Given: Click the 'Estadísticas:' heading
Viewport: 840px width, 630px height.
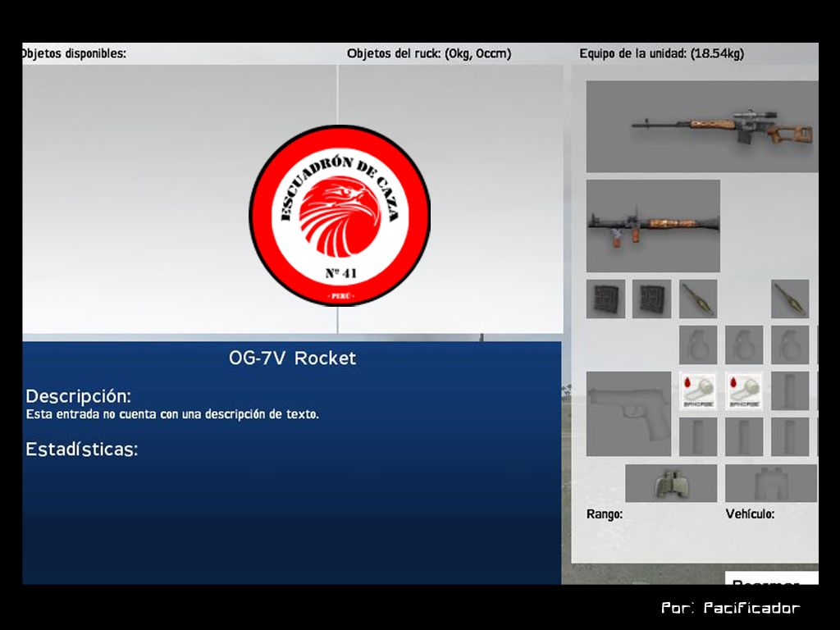Looking at the screenshot, I should (x=82, y=449).
